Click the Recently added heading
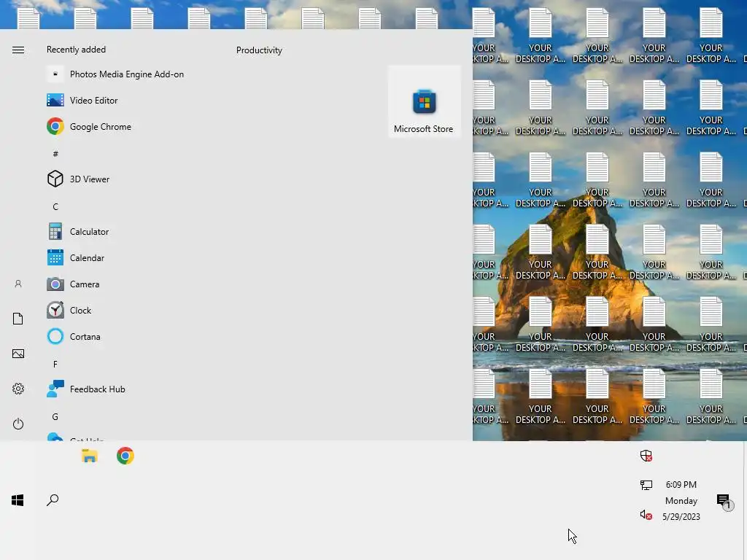The image size is (747, 560). point(76,50)
